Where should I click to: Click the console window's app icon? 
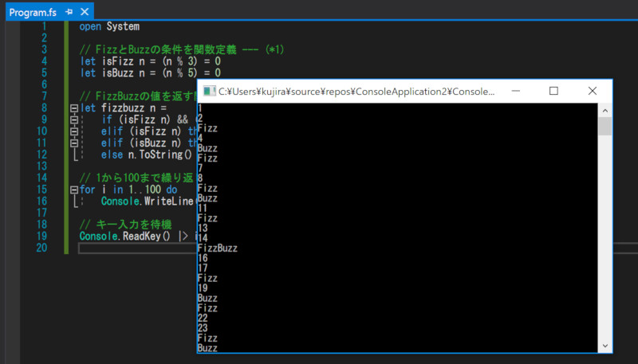[209, 92]
